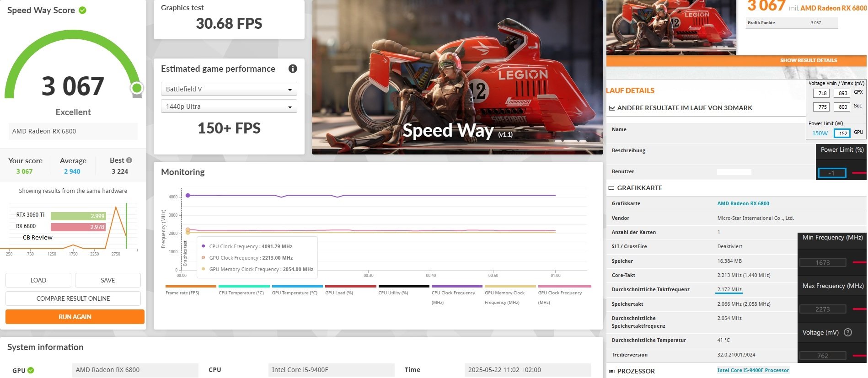The image size is (868, 378).
Task: Click the orange RUN AGAIN button
Action: coord(75,317)
